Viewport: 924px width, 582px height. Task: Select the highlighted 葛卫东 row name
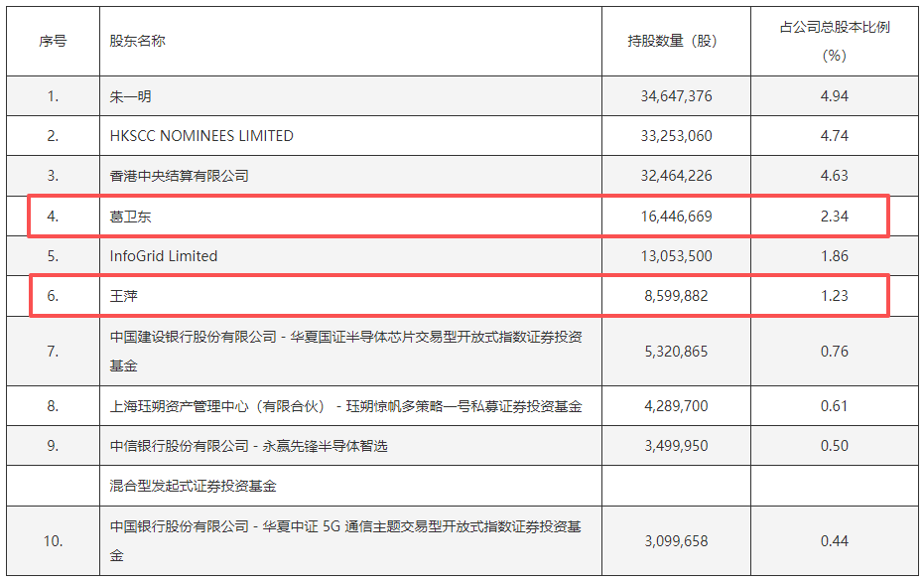[x=130, y=217]
